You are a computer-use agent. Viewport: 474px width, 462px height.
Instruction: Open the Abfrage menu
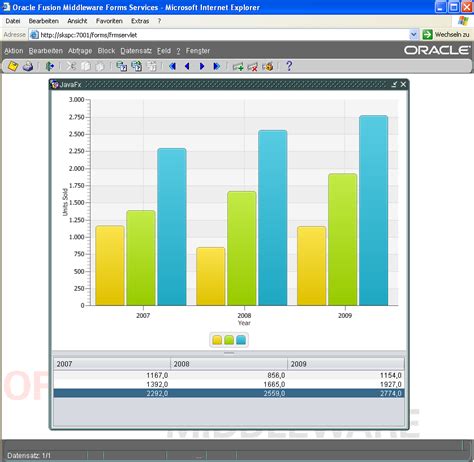tap(80, 51)
